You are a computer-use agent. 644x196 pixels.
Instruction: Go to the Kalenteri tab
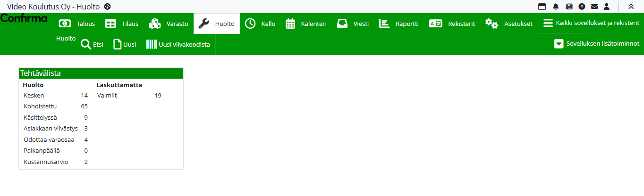(306, 24)
